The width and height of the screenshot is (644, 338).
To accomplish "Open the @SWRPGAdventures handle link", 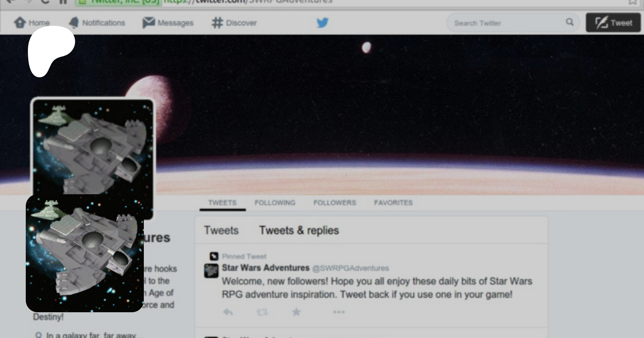I will tap(350, 268).
